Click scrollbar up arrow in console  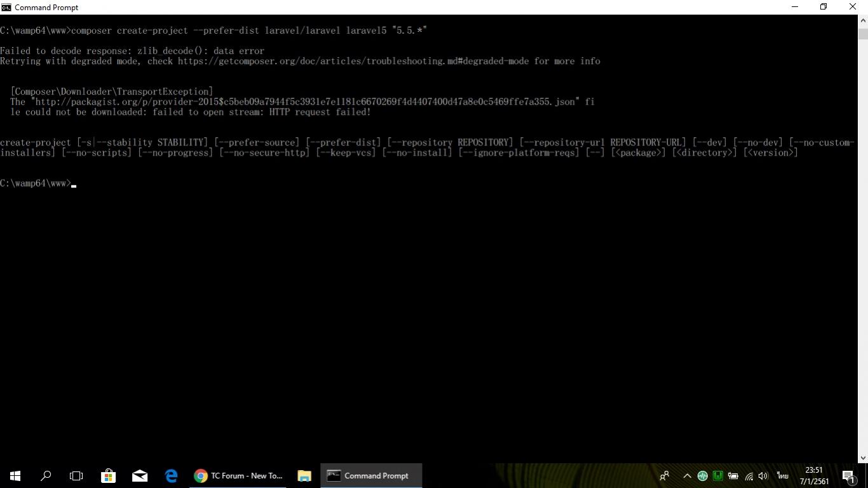click(x=862, y=20)
